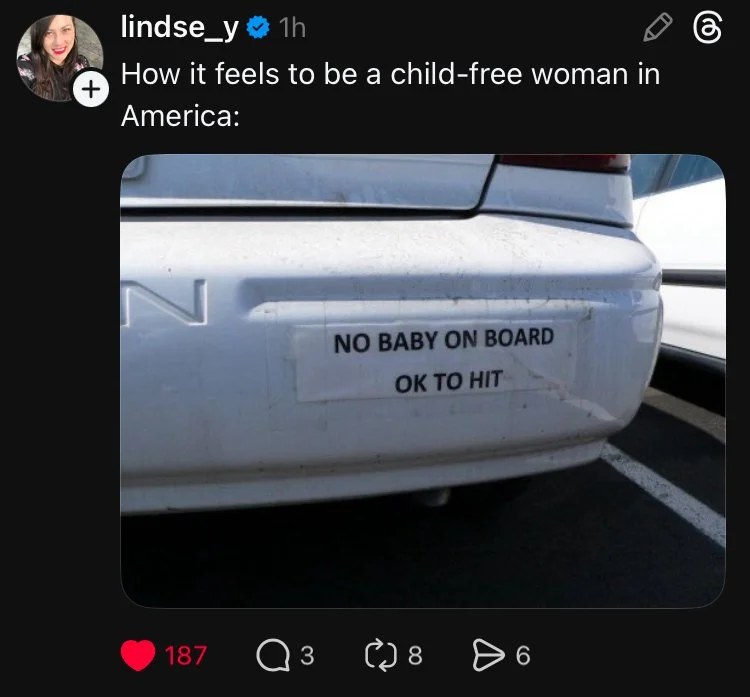Open the Threads logo icon
The width and height of the screenshot is (750, 697).
tap(707, 28)
